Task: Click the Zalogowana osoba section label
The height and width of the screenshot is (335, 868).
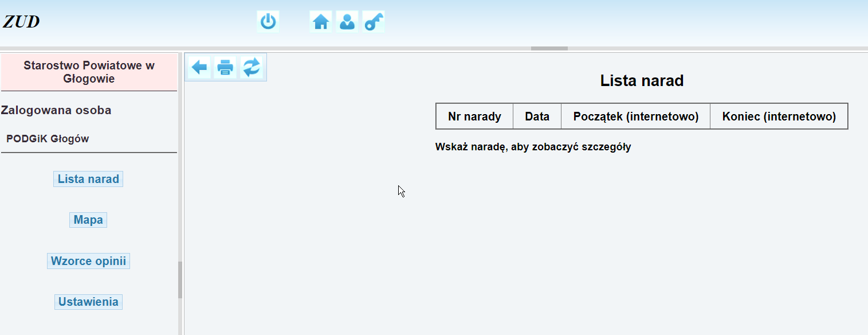Action: (56, 110)
